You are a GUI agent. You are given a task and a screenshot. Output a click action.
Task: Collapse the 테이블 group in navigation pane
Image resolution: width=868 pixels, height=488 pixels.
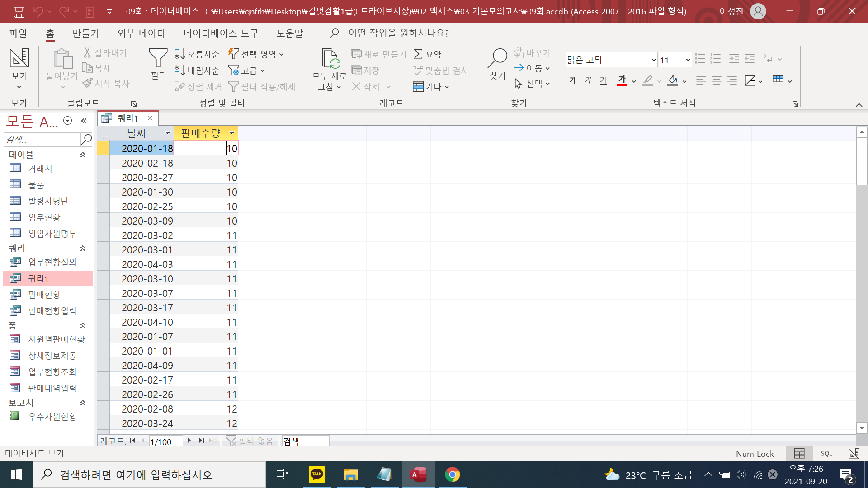click(83, 155)
